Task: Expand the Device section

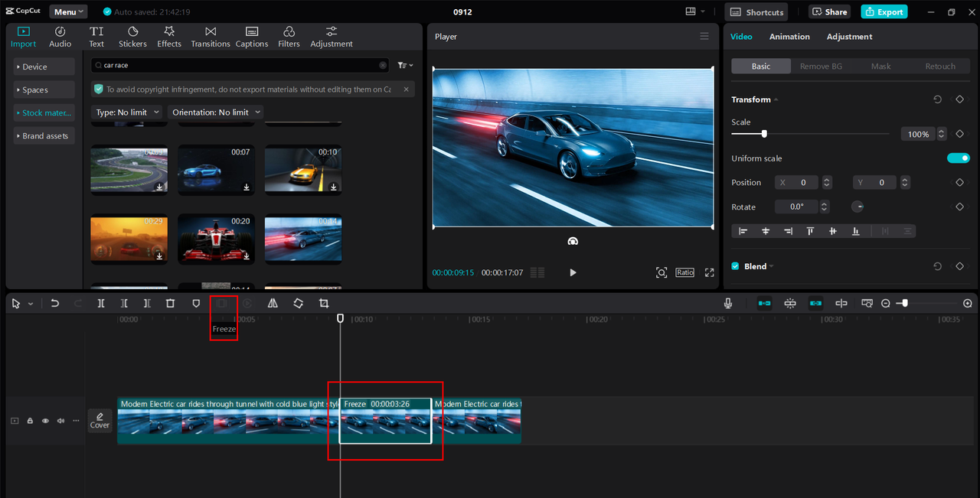Action: pos(44,67)
